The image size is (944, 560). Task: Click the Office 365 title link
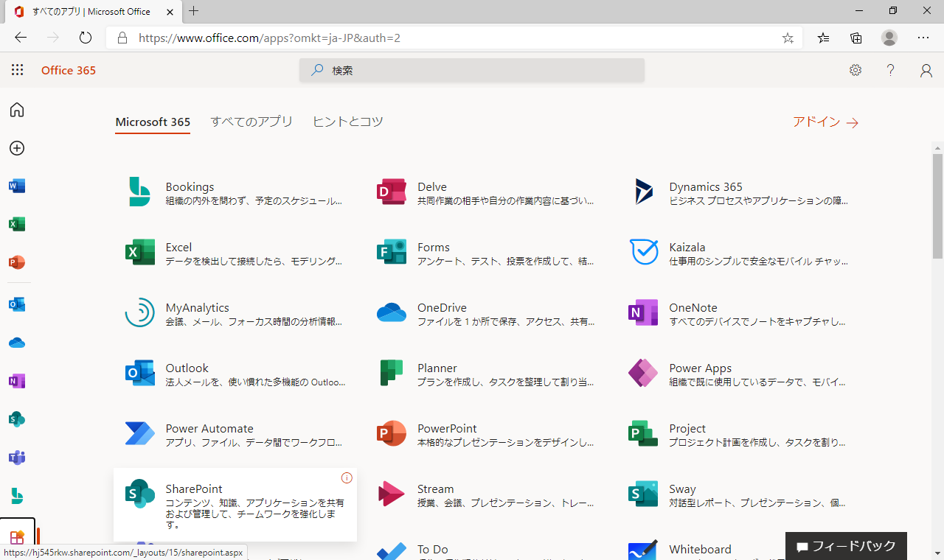[x=69, y=70]
